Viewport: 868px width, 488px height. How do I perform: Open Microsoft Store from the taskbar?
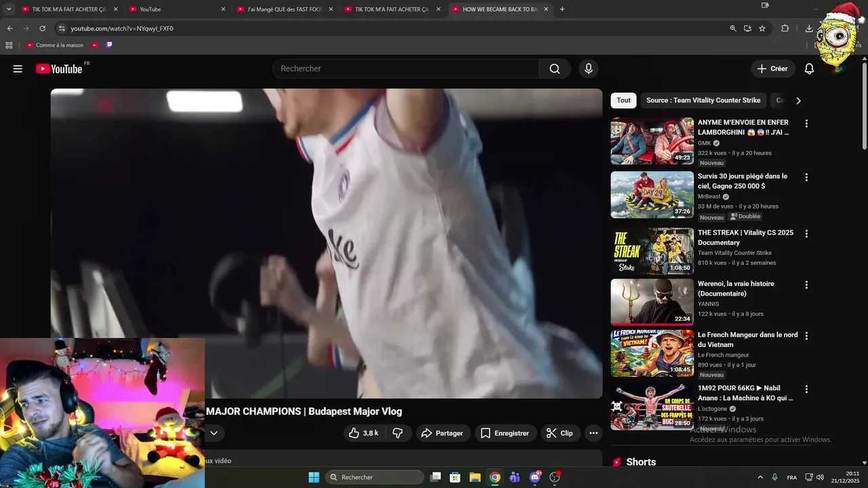coord(455,477)
